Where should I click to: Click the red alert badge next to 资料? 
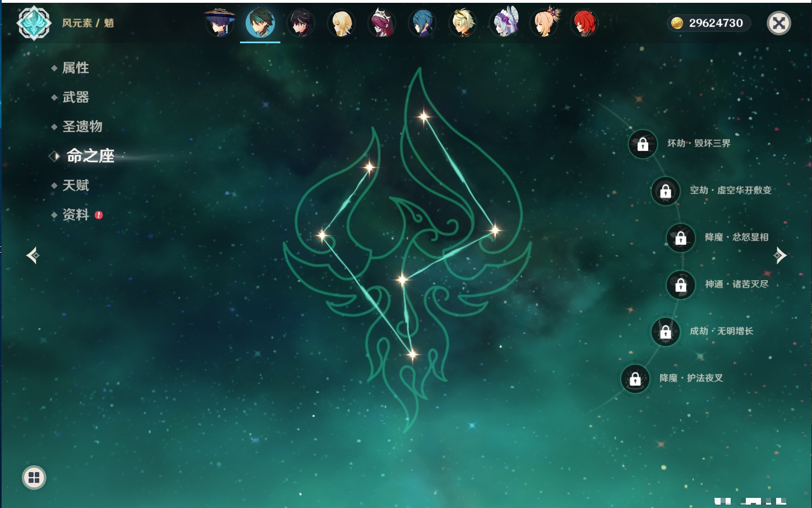pos(99,214)
